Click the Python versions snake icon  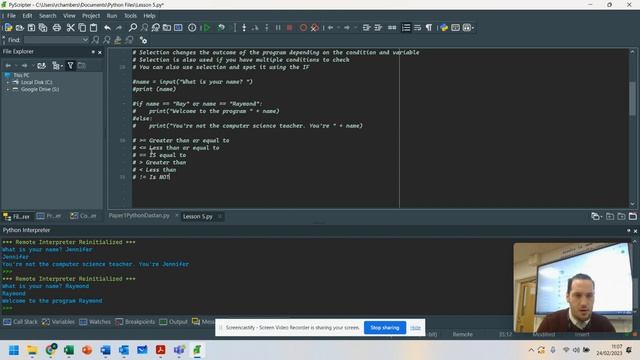click(444, 28)
